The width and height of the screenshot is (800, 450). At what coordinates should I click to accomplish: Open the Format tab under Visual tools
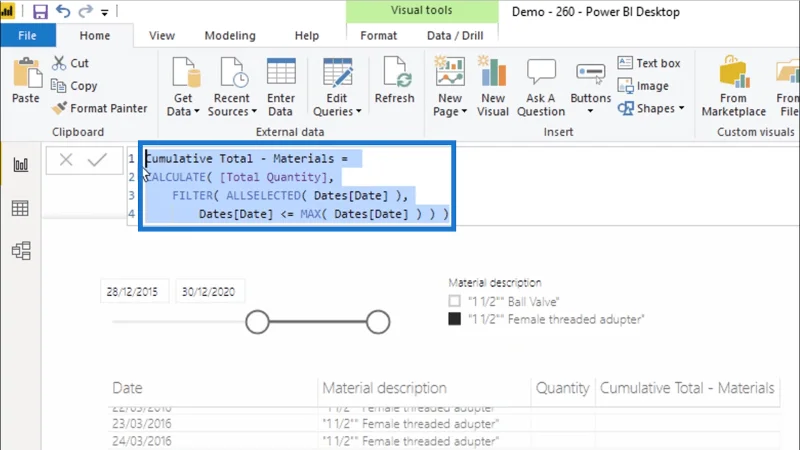coord(379,36)
